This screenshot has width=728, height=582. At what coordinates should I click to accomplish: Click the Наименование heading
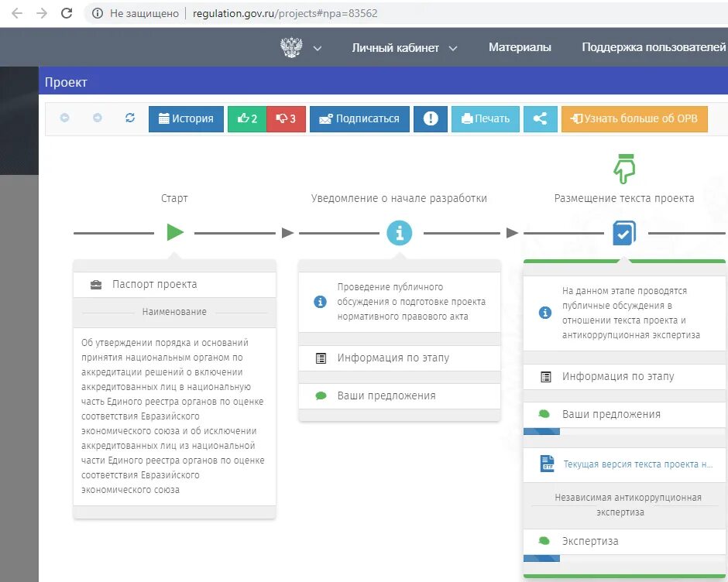pyautogui.click(x=174, y=312)
